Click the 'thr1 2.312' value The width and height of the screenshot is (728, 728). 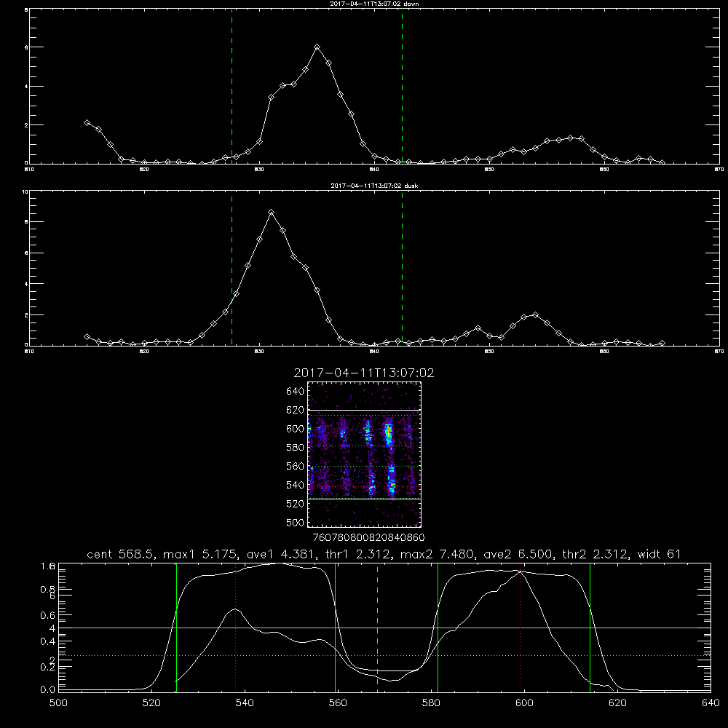(360, 554)
